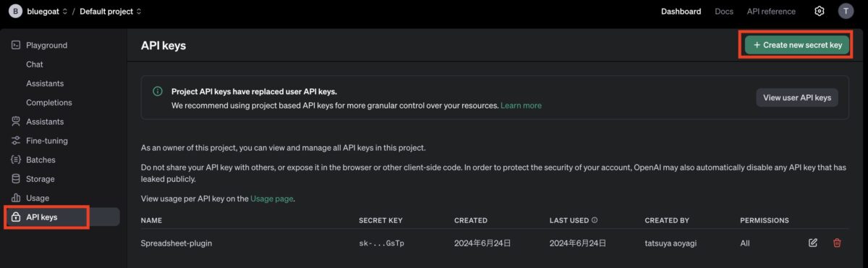Edit the Spreadsheet-plugin key with pencil icon
The height and width of the screenshot is (268, 868).
pyautogui.click(x=813, y=243)
